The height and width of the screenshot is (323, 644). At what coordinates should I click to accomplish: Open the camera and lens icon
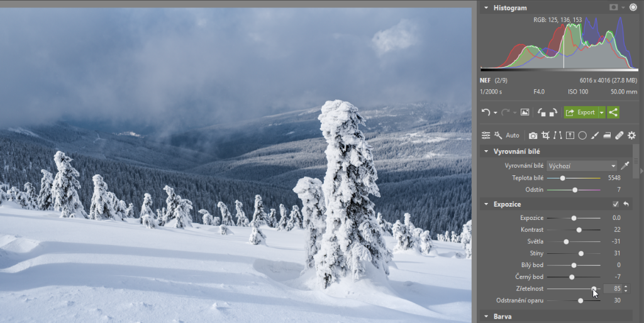click(x=533, y=136)
